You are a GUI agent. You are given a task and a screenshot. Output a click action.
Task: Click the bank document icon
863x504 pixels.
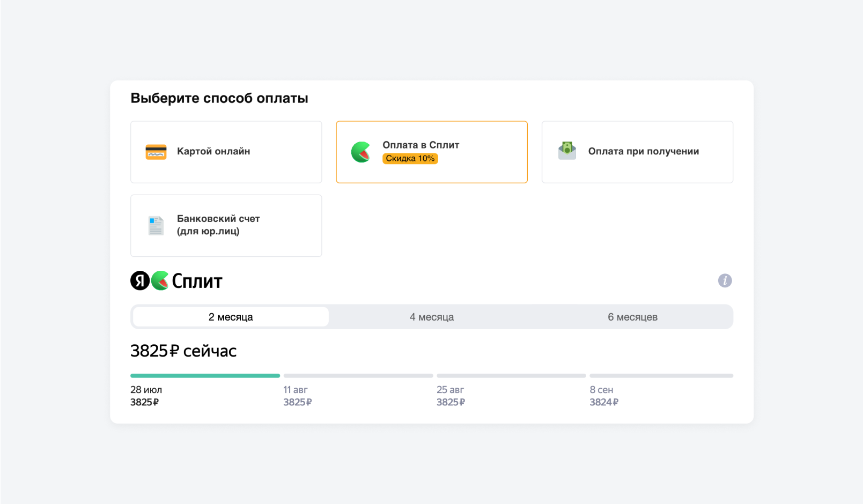[156, 226]
